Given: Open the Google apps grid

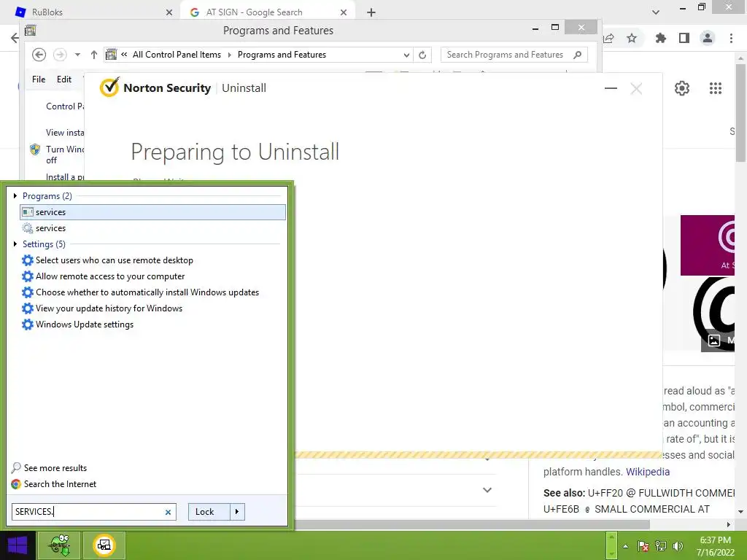Looking at the screenshot, I should (x=716, y=88).
